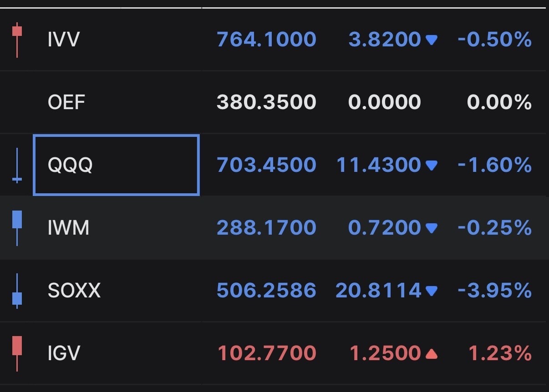Select the highlighted IWM row
This screenshot has width=549, height=392.
tap(274, 227)
